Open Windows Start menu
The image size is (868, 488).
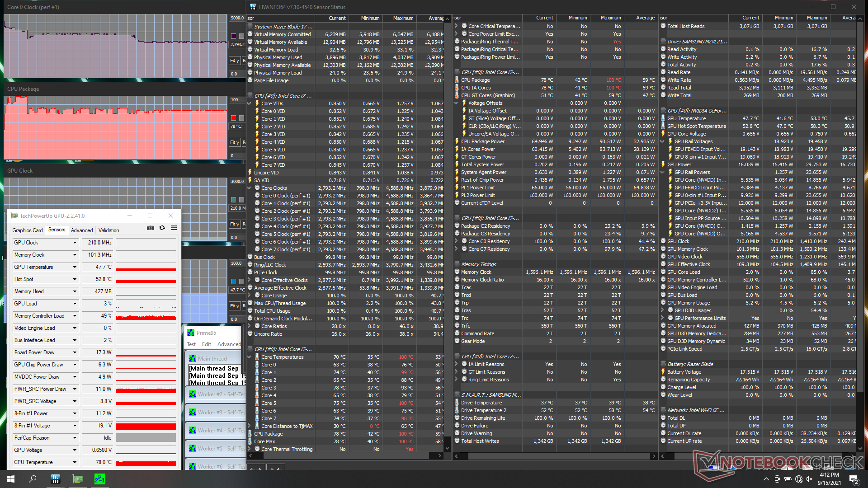(x=11, y=479)
